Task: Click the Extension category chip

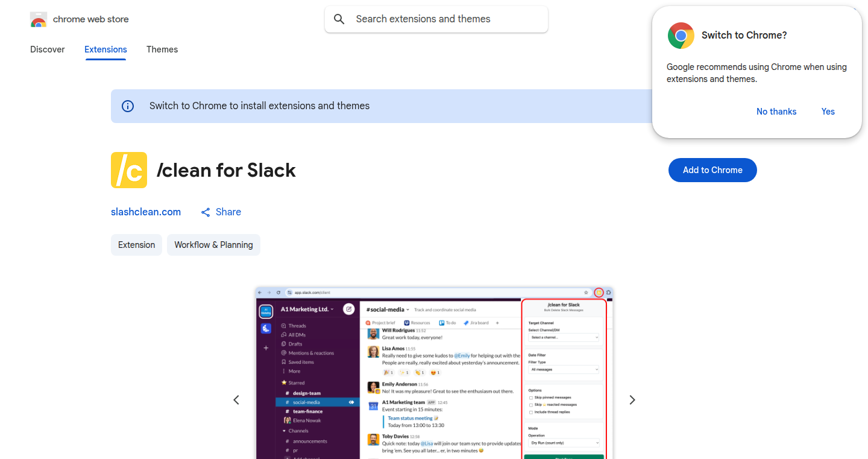Action: [136, 245]
